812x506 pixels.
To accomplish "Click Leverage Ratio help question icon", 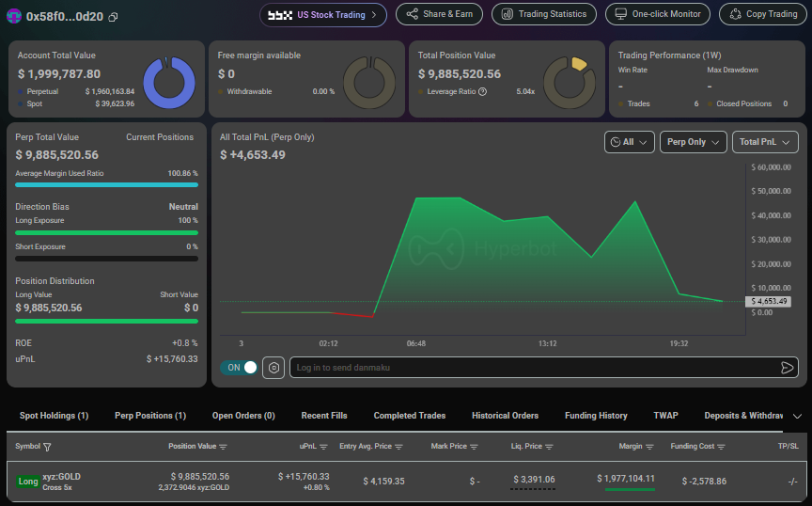I will pos(483,92).
